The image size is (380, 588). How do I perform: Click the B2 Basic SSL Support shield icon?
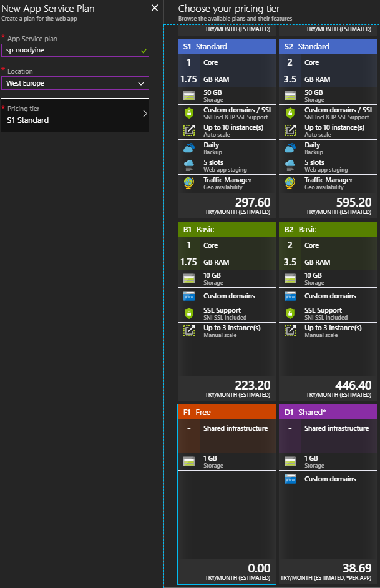click(290, 313)
